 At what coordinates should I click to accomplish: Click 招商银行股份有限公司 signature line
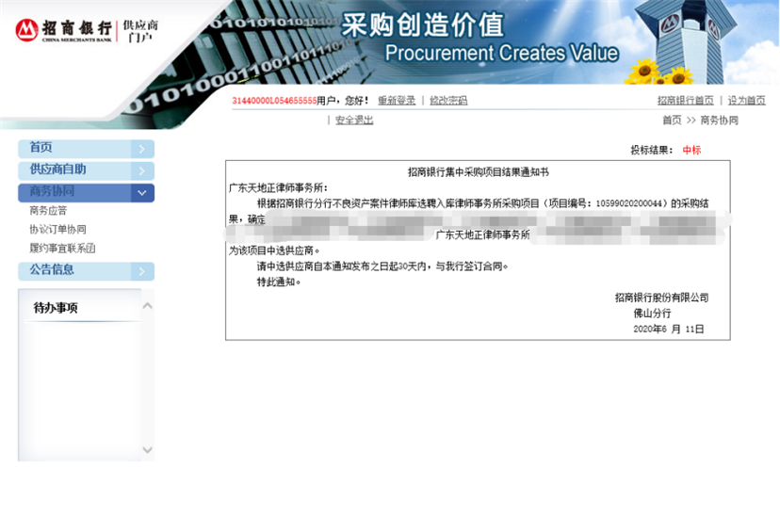click(661, 298)
